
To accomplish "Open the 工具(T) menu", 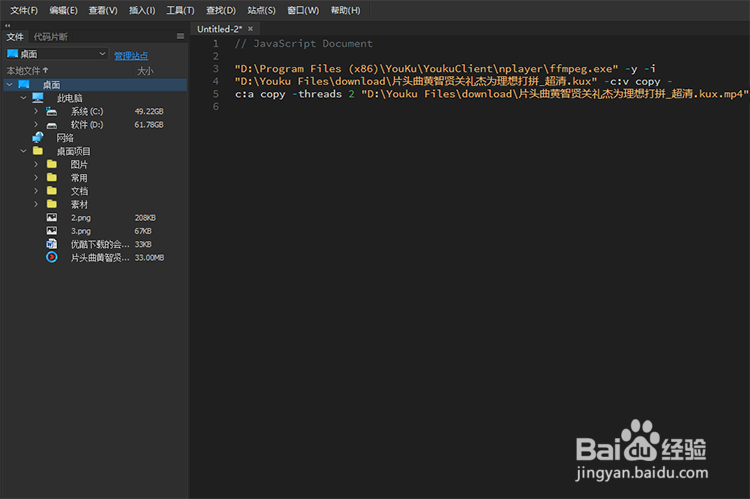I will point(180,10).
